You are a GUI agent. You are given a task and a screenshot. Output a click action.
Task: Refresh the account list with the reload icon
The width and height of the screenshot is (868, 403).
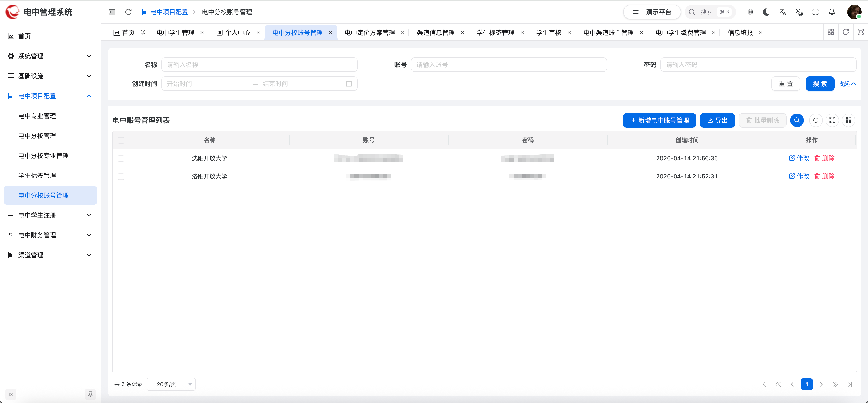point(816,120)
